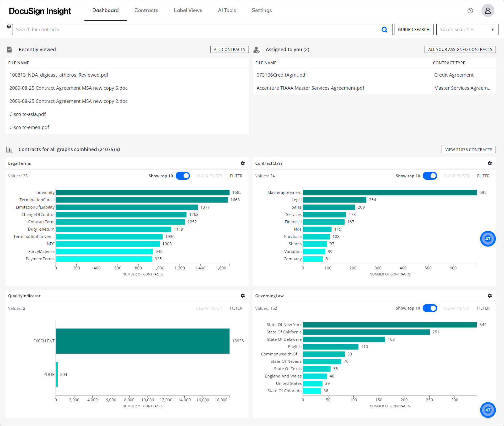Click the Assigned to you person icon
The width and height of the screenshot is (504, 426).
[257, 50]
